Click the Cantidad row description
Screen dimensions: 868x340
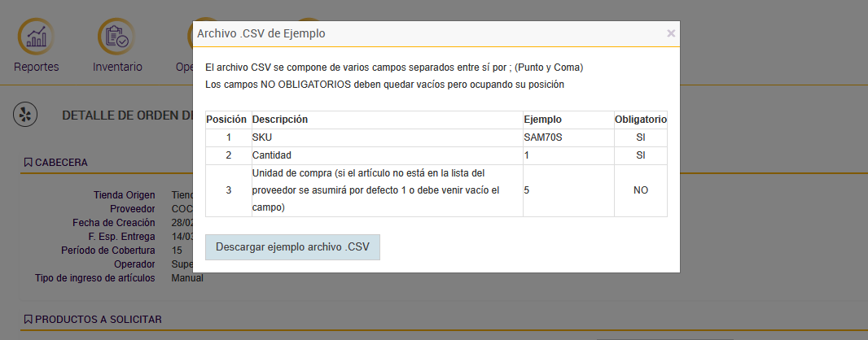click(272, 155)
